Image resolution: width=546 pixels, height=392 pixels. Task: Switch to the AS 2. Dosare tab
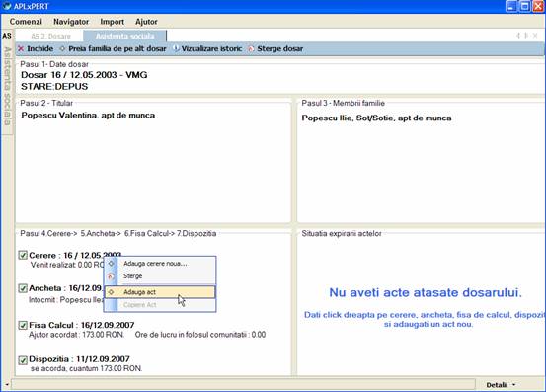point(50,36)
